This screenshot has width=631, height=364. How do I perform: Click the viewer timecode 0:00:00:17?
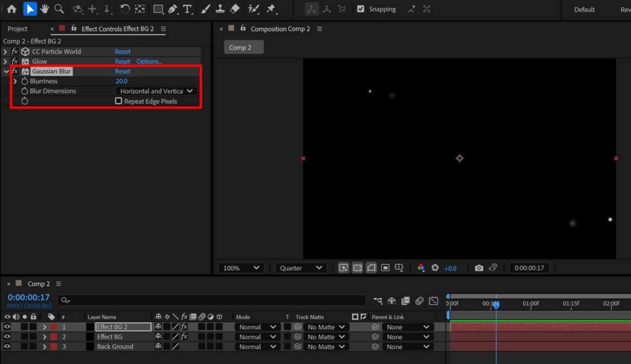529,268
